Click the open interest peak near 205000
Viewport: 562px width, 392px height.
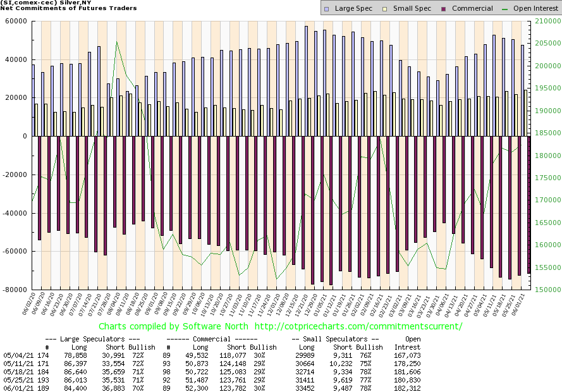[116, 42]
